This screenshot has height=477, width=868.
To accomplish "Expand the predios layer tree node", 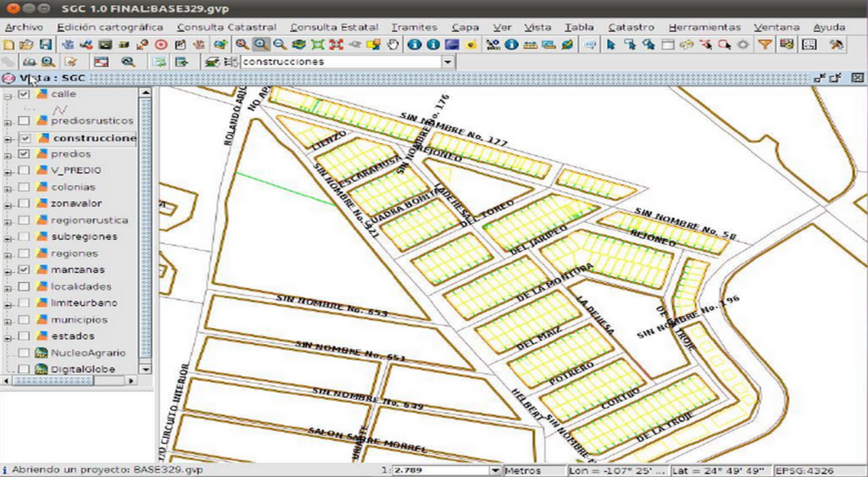I will point(7,155).
